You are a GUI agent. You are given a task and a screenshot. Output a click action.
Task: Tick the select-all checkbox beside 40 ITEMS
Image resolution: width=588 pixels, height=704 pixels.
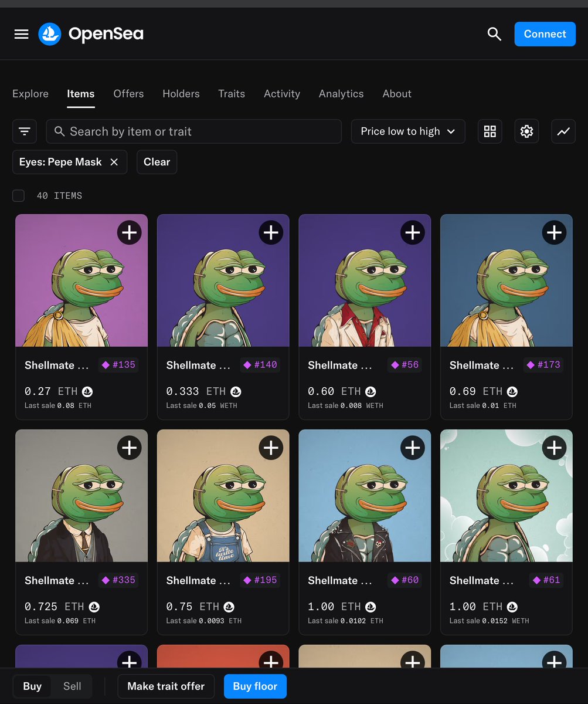click(x=19, y=196)
